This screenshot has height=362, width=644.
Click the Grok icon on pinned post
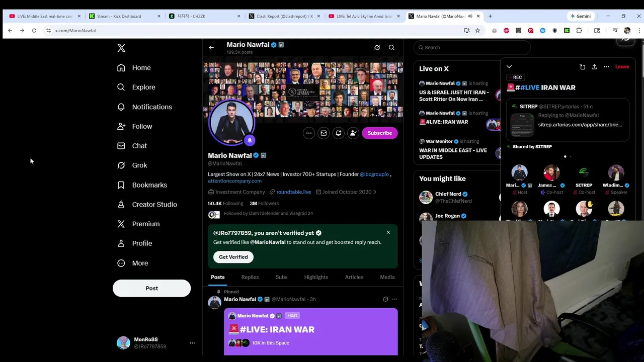(x=385, y=299)
